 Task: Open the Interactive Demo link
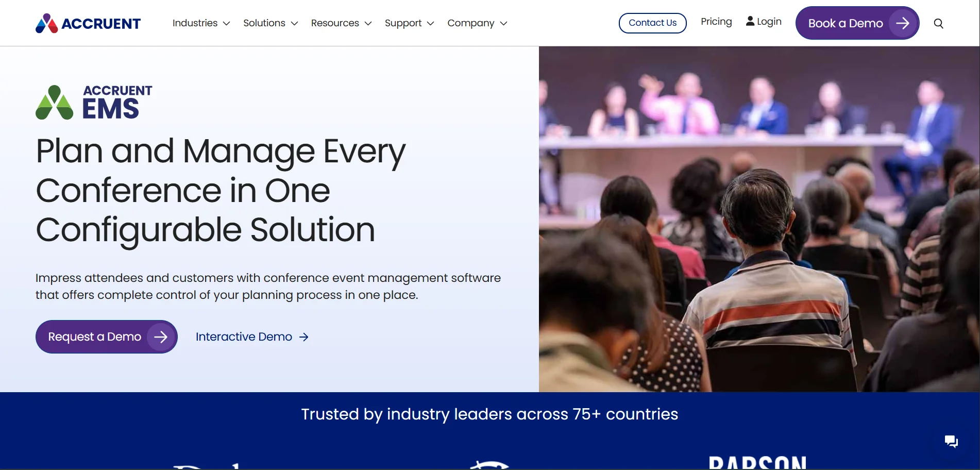(x=244, y=337)
